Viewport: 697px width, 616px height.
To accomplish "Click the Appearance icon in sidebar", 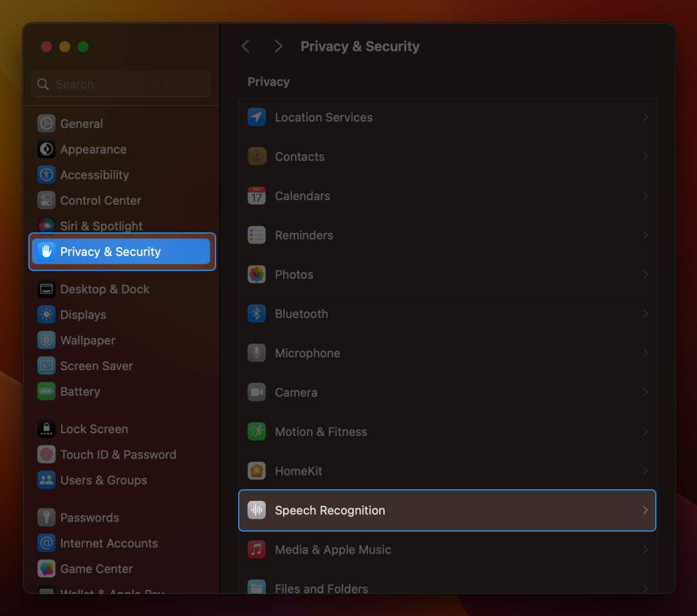I will [x=46, y=149].
